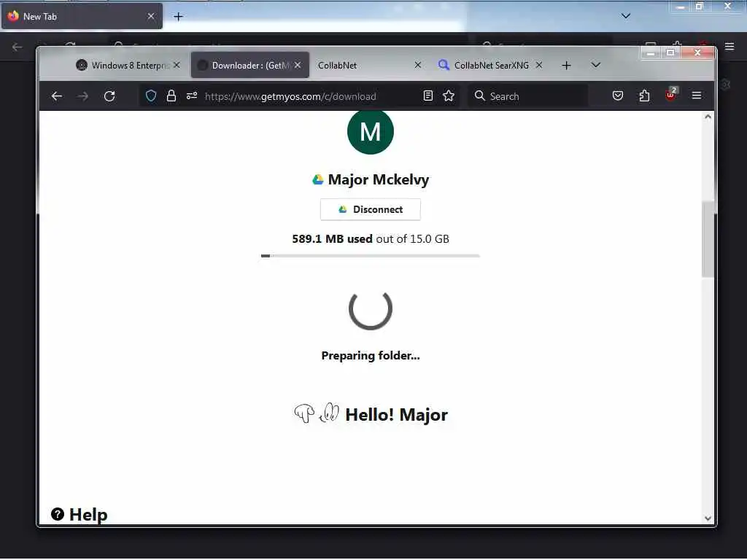Go back using the front window's back arrow
The height and width of the screenshot is (560, 747).
tap(57, 96)
